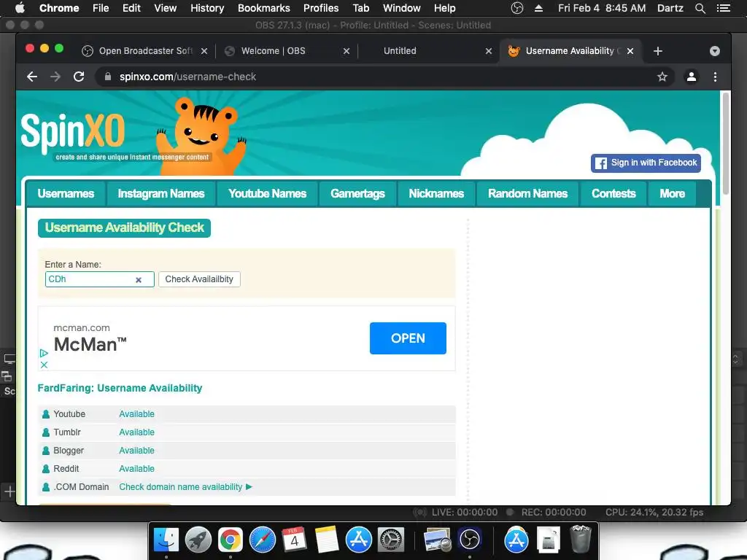The height and width of the screenshot is (560, 747).
Task: Click the mcman.com ad text
Action: click(82, 327)
